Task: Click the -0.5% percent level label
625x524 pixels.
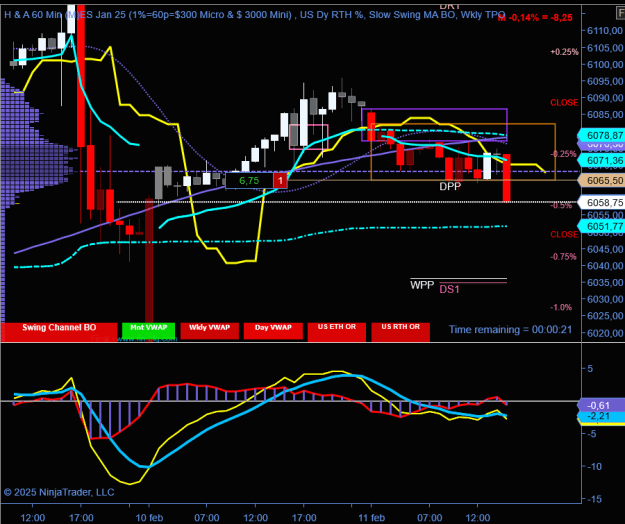Action: tap(561, 205)
